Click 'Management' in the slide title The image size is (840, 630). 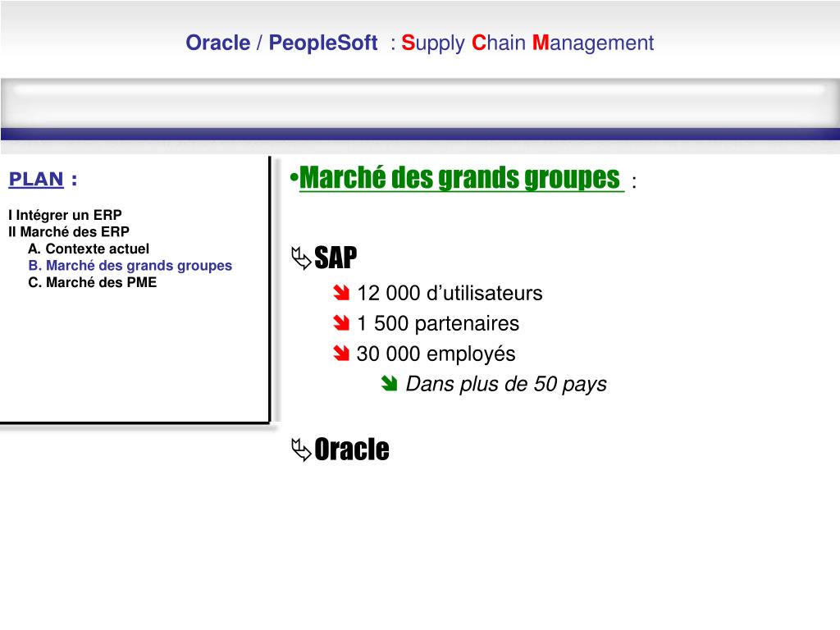coord(593,43)
